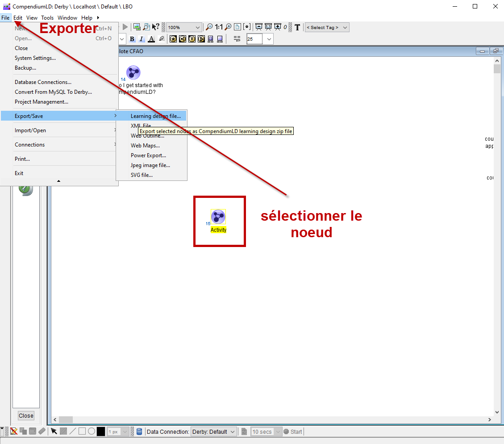Click the Start button in the status toolbar
504x444 pixels.
[x=293, y=432]
